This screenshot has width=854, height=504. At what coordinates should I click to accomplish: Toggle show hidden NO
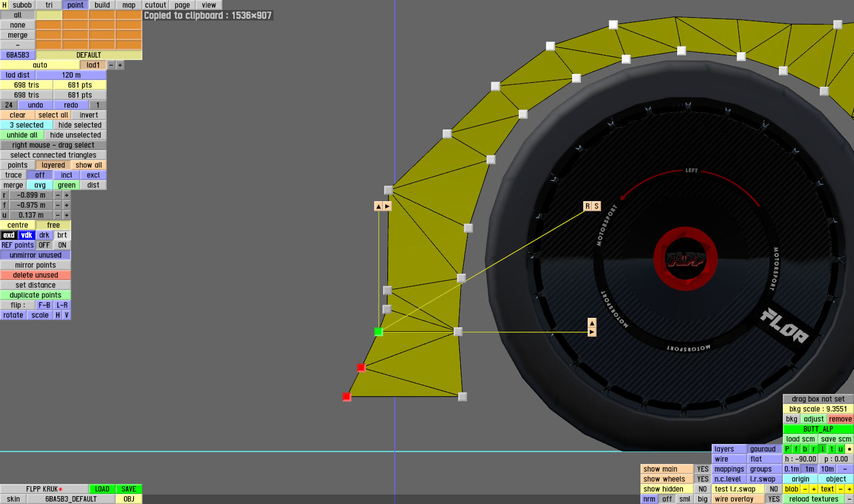[x=703, y=489]
